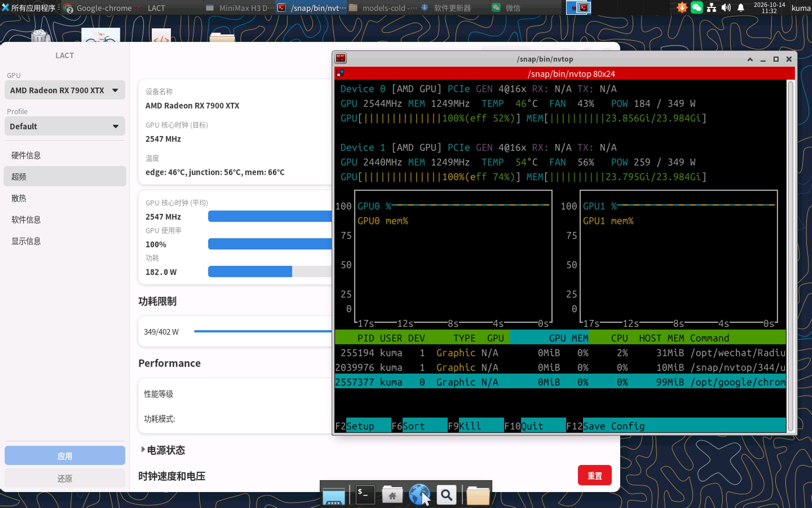812x508 pixels.
Task: Adjust the 349/402 W power limit slider
Action: [263, 331]
